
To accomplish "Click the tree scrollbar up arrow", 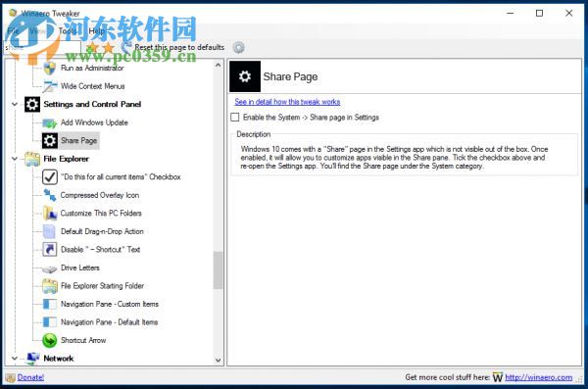I will [x=218, y=66].
